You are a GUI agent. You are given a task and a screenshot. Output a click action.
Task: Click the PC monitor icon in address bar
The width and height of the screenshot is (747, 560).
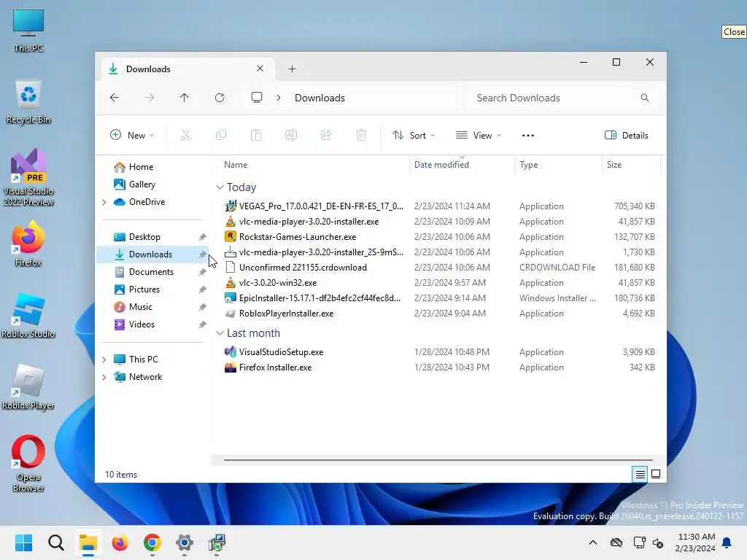point(257,98)
